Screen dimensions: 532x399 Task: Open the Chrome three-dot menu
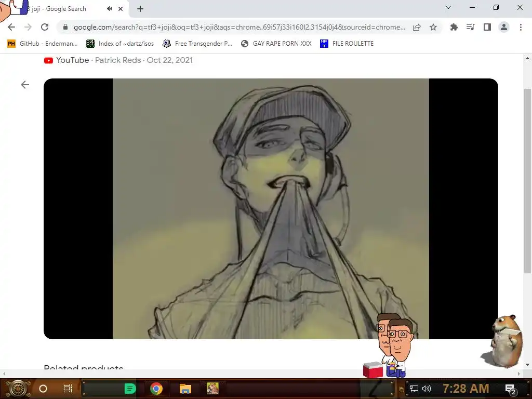[521, 27]
